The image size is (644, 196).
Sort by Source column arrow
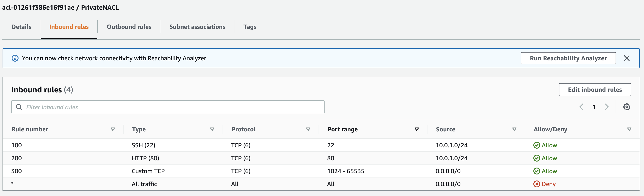514,129
